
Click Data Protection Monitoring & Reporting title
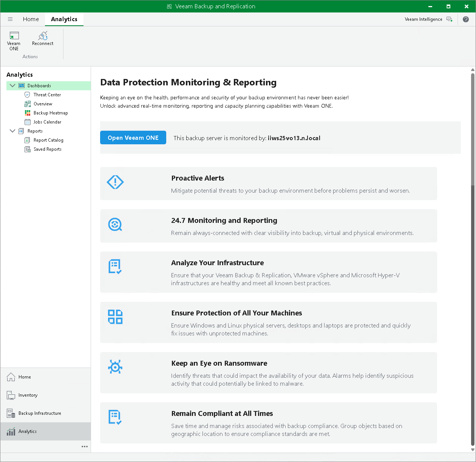click(188, 82)
